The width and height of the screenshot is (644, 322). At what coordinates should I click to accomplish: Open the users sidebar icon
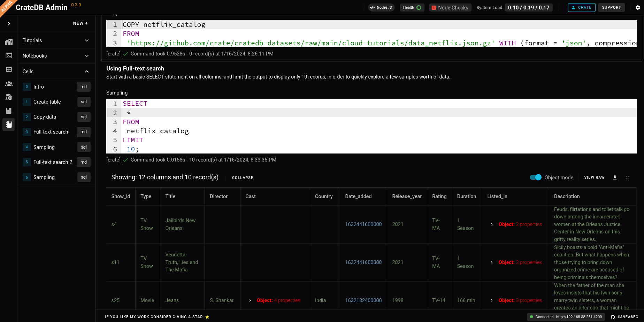(9, 83)
